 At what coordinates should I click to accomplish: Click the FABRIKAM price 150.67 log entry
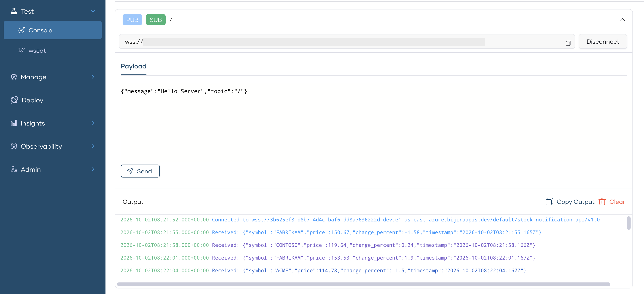tap(331, 232)
